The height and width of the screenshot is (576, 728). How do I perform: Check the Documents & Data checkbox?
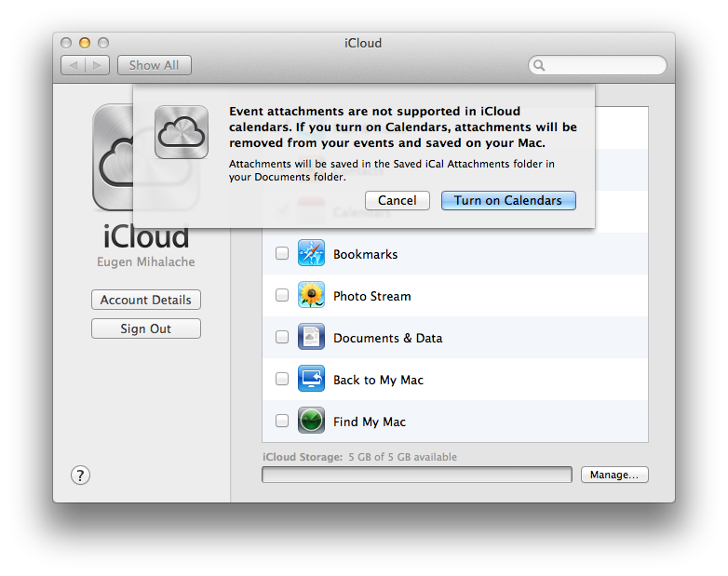point(282,337)
